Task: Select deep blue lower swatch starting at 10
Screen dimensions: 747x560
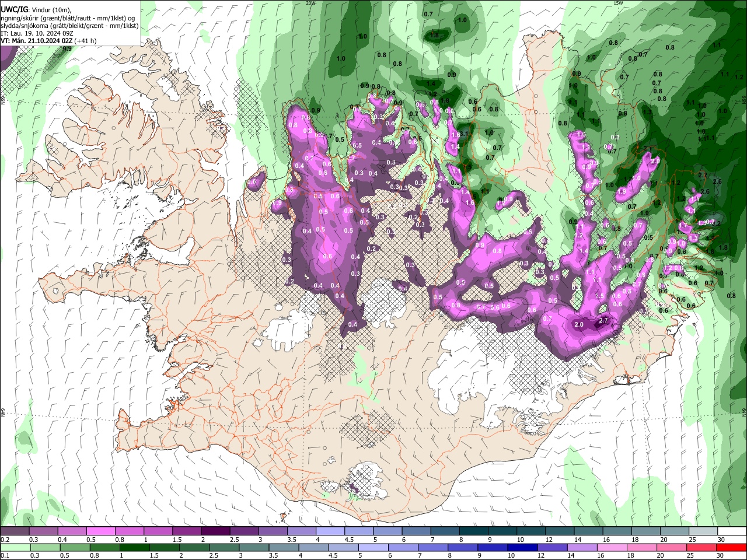Action: [x=522, y=547]
